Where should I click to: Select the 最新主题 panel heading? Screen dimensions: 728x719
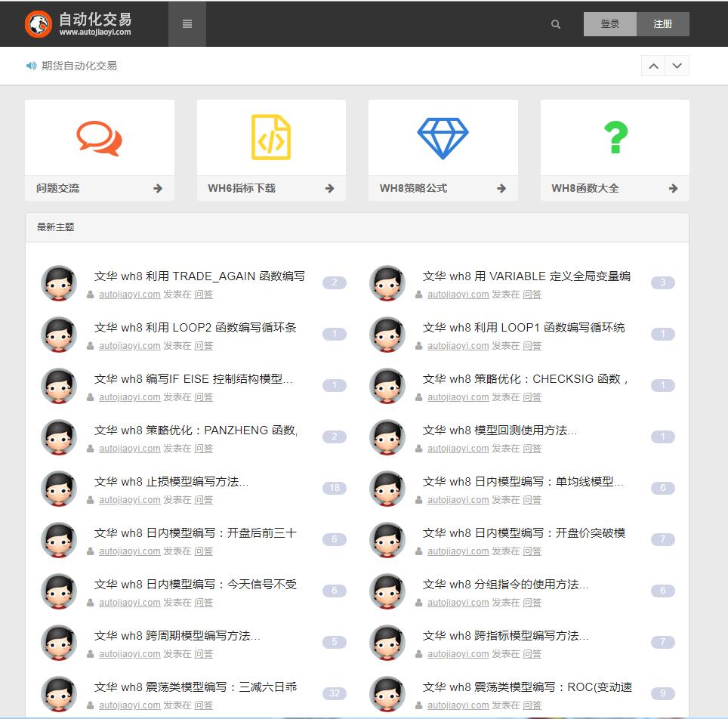(x=56, y=227)
